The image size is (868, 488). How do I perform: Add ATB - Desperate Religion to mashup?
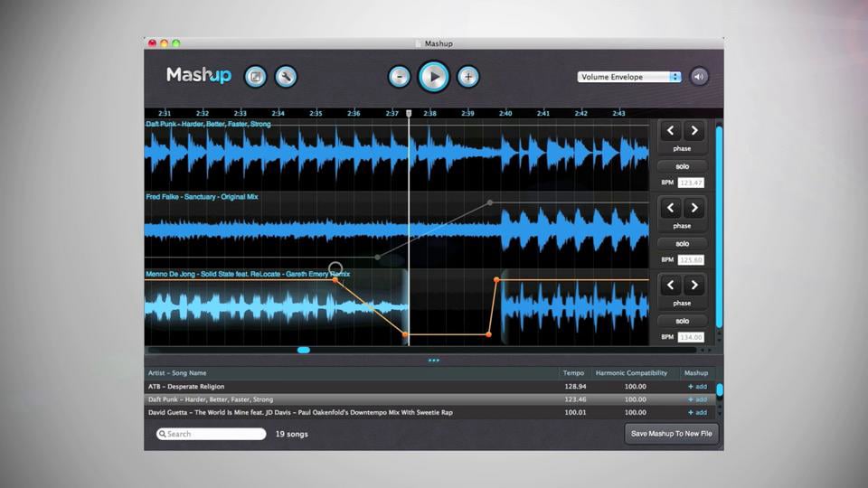[697, 387]
